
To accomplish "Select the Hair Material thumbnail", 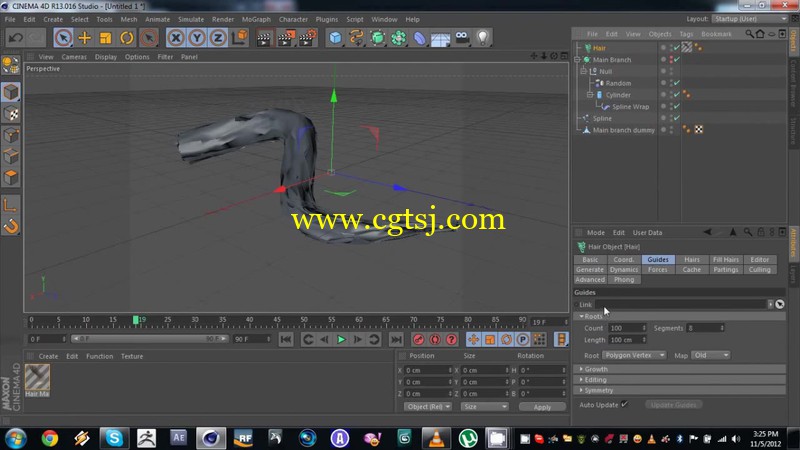I will pyautogui.click(x=37, y=377).
